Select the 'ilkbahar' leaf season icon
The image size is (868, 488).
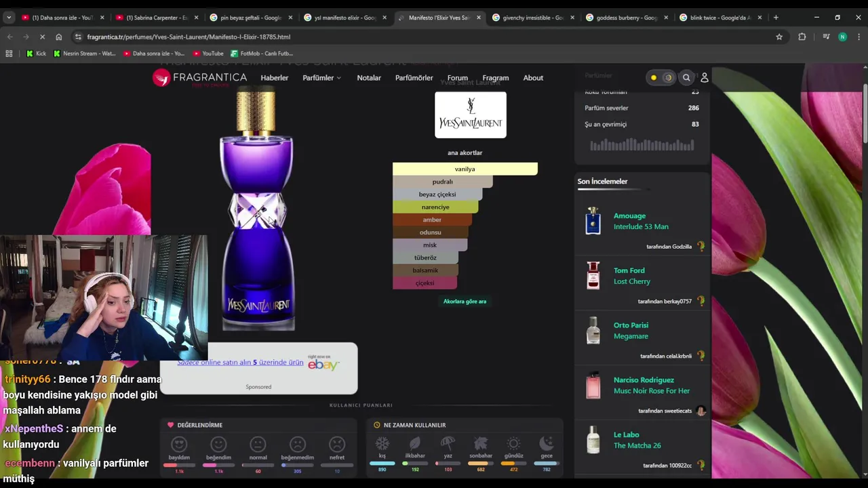[415, 443]
